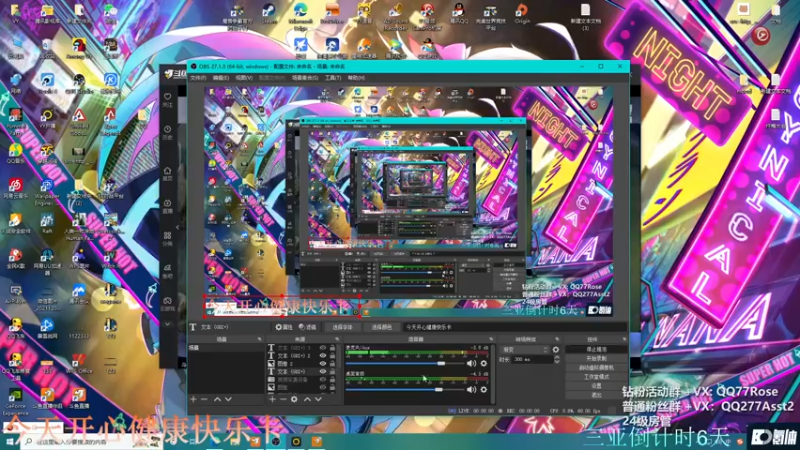Open the 桌面音频 mixer settings gear
This screenshot has width=800, height=450.
click(x=484, y=389)
